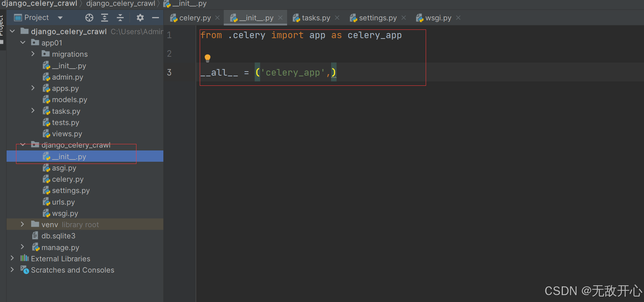Click the second django_celery_crawl breadcrumb
644x302 pixels.
120,4
